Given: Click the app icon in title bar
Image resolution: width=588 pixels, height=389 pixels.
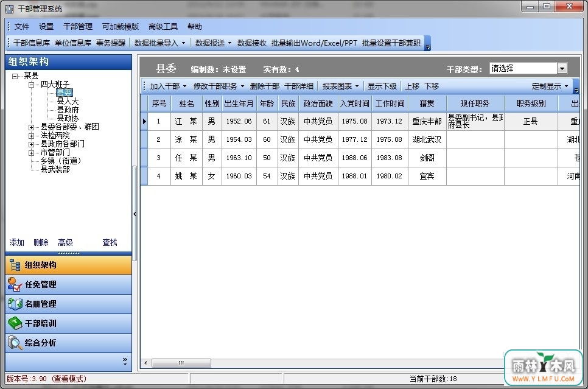Looking at the screenshot, I should [9, 9].
